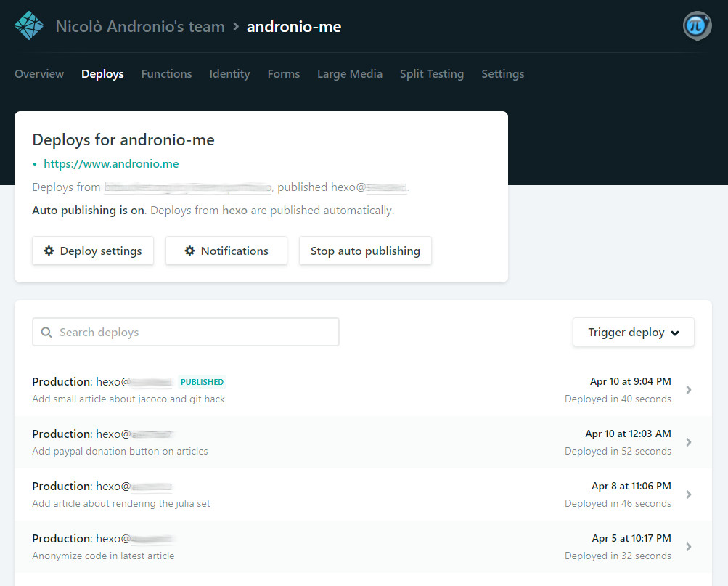
Task: Click the gear icon in Deploy settings
Action: 49,251
